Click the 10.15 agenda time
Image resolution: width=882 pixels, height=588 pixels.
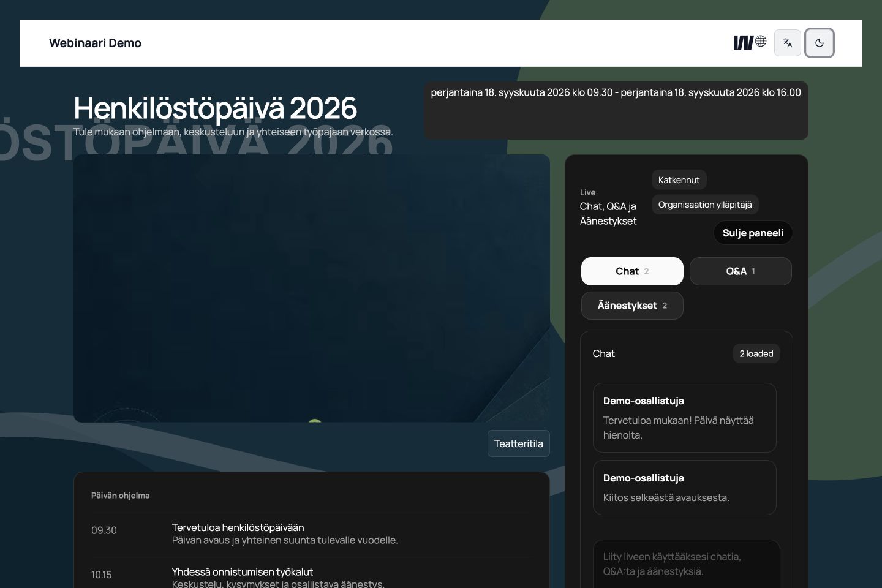(102, 575)
